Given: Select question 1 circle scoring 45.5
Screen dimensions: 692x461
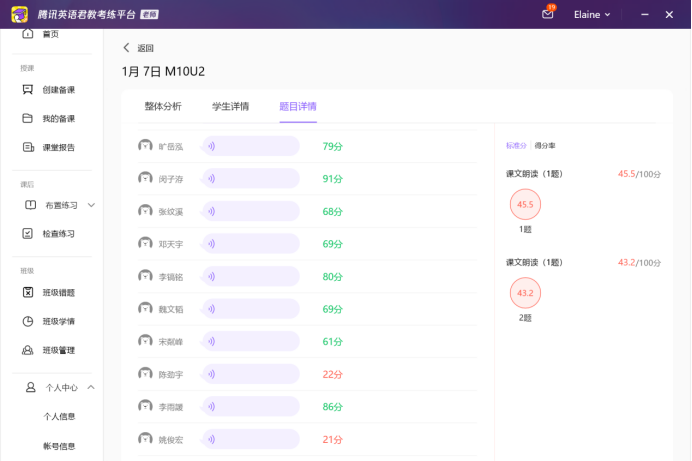Looking at the screenshot, I should [x=525, y=204].
